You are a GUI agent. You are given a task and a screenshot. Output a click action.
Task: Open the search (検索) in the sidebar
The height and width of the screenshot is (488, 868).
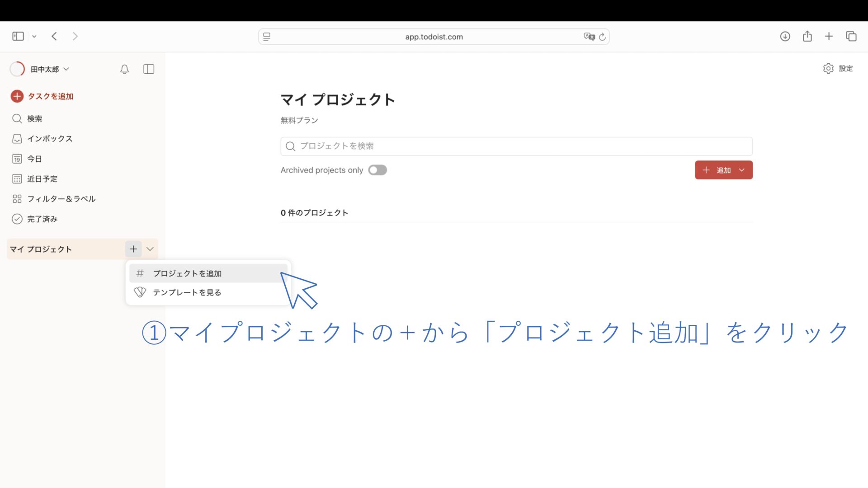34,118
